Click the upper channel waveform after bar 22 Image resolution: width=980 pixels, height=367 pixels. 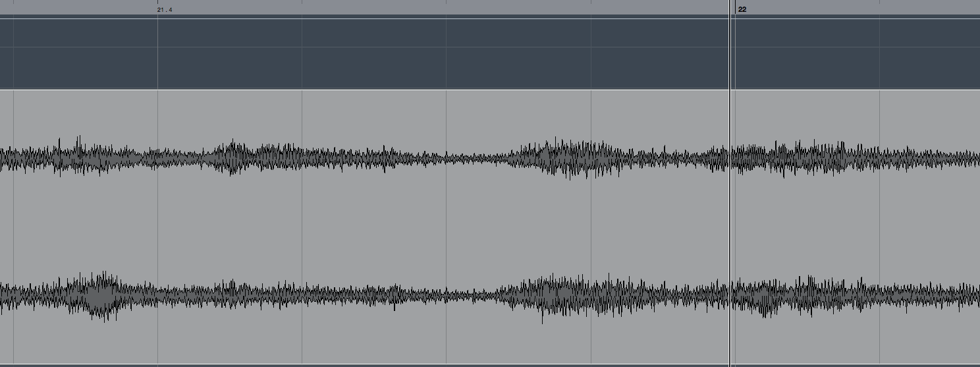[856, 158]
